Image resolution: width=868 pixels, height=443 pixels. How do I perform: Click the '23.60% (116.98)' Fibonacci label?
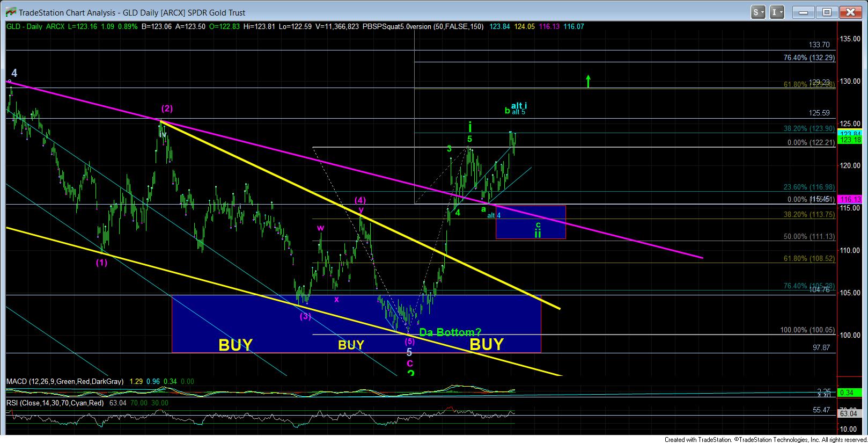tap(809, 187)
